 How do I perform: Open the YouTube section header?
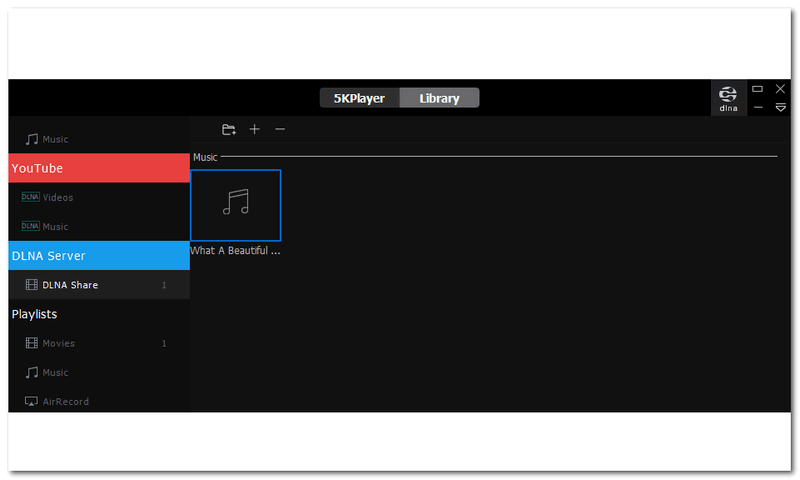tap(99, 168)
